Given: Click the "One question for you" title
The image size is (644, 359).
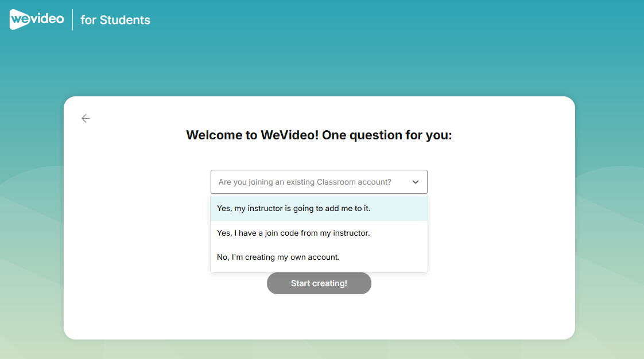Looking at the screenshot, I should [x=386, y=135].
